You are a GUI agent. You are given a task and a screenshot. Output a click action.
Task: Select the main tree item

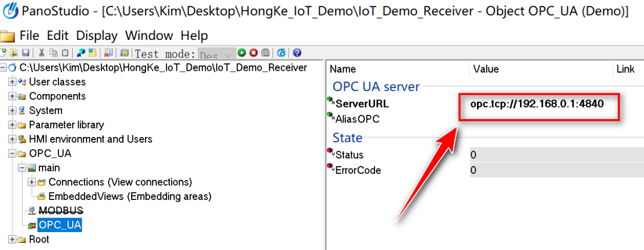click(x=49, y=168)
